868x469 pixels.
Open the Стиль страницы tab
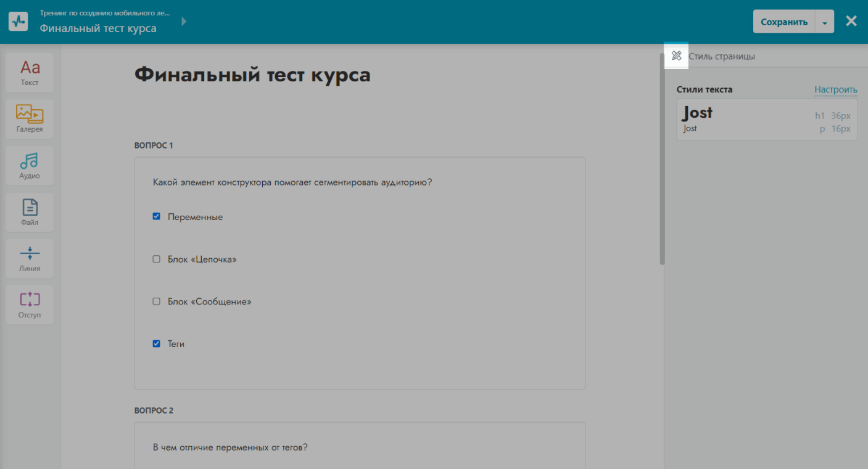point(721,56)
